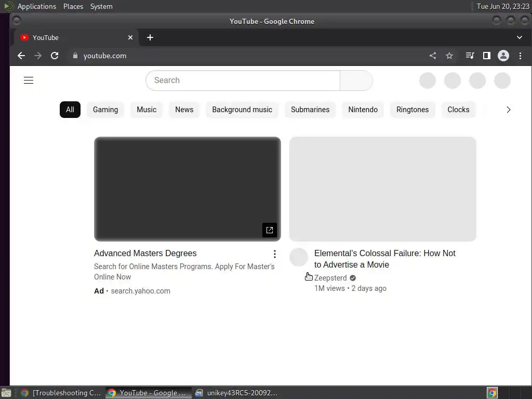This screenshot has width=532, height=399.
Task: Select the Gaming filter chip
Action: click(105, 110)
